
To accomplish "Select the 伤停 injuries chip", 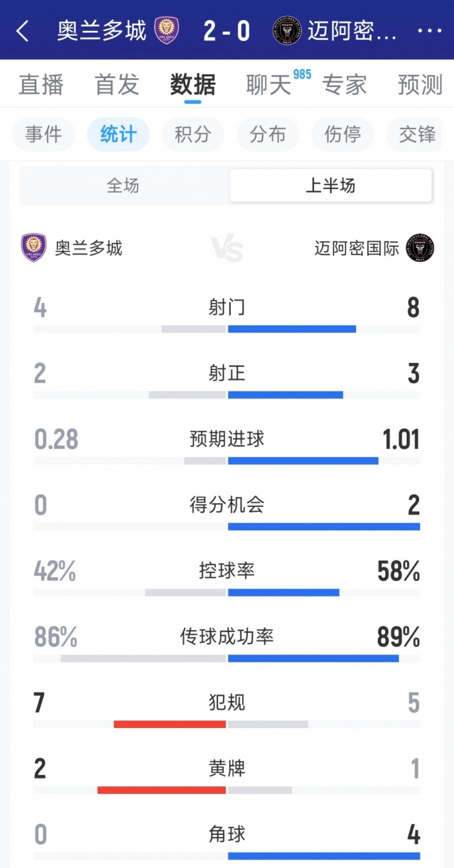I will pyautogui.click(x=343, y=134).
